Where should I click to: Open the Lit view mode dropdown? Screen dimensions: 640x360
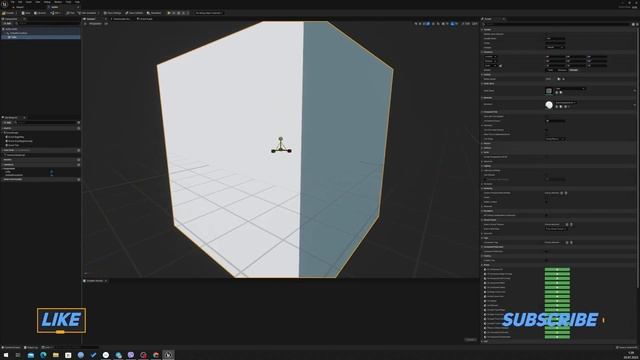tap(106, 24)
